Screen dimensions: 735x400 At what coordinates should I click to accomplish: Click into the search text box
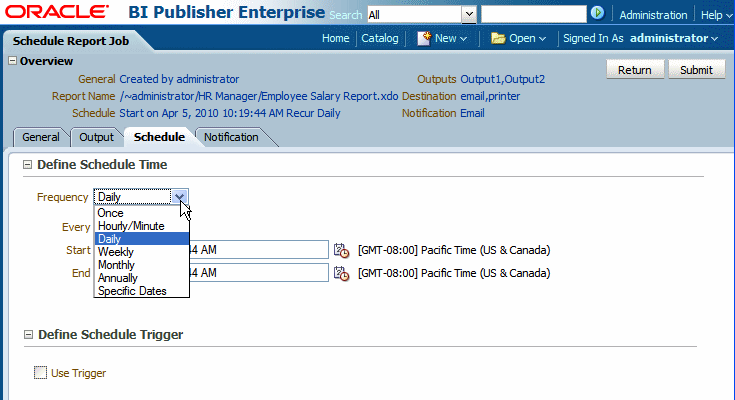[x=533, y=14]
